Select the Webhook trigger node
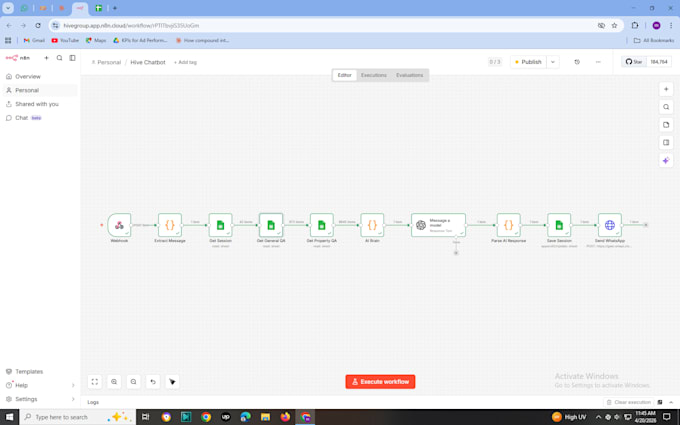The image size is (680, 425). 119,225
